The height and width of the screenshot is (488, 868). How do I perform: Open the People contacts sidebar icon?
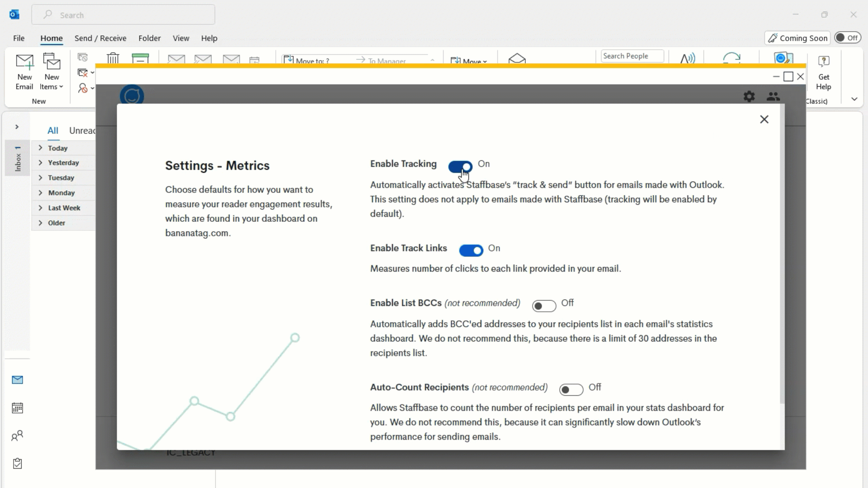tap(17, 436)
